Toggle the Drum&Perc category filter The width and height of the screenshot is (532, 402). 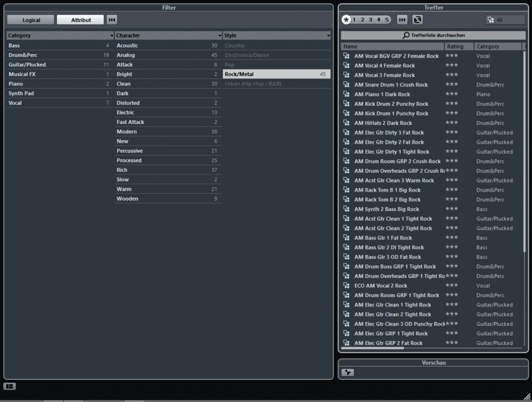coord(60,55)
